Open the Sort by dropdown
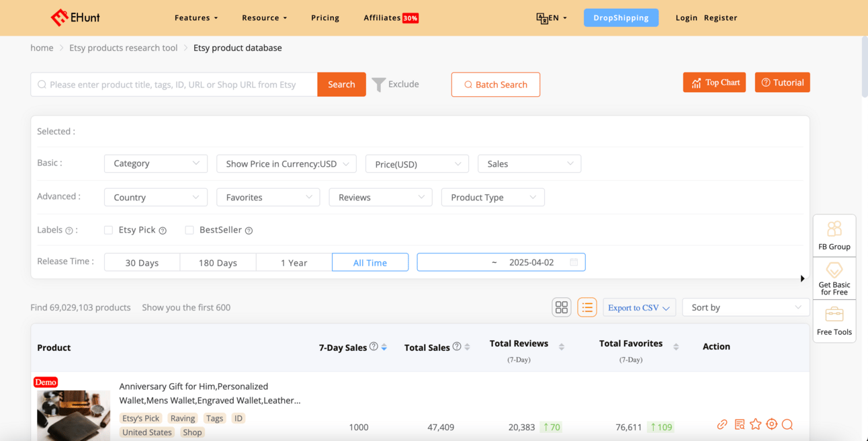868x441 pixels. coord(746,307)
